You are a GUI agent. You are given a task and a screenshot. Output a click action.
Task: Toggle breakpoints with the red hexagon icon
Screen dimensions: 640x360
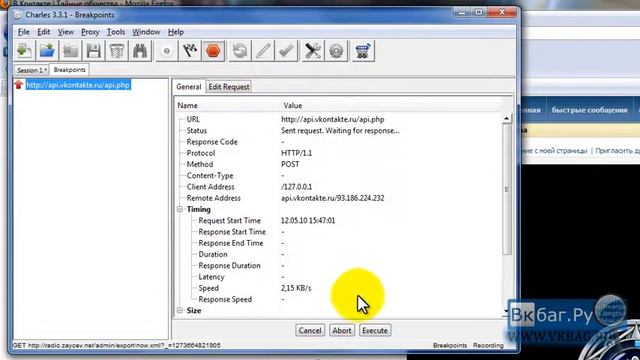[x=213, y=51]
